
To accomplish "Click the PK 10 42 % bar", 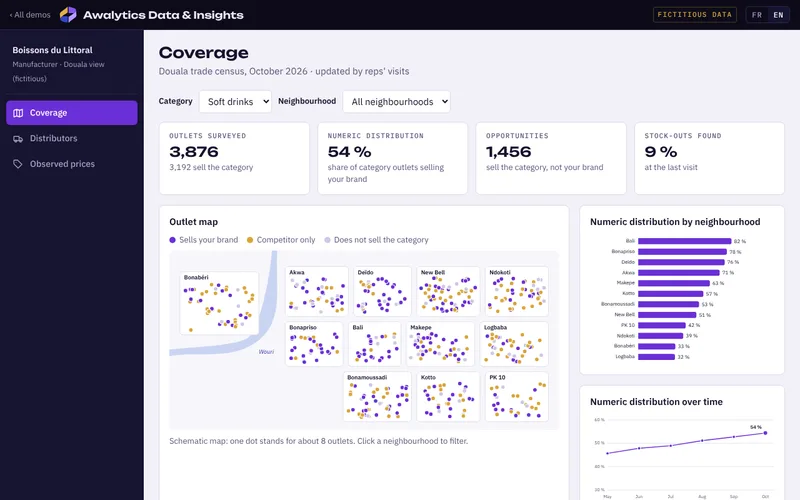I will 662,325.
